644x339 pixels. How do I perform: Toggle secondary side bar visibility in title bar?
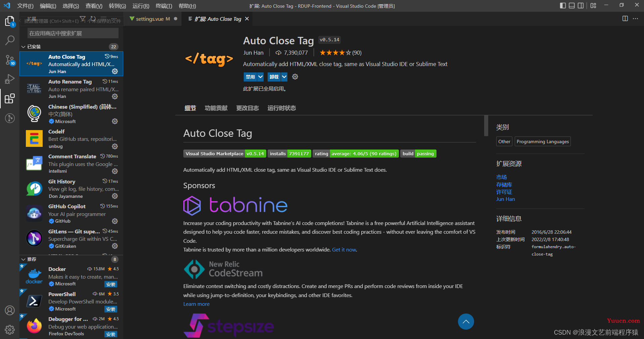tap(581, 6)
